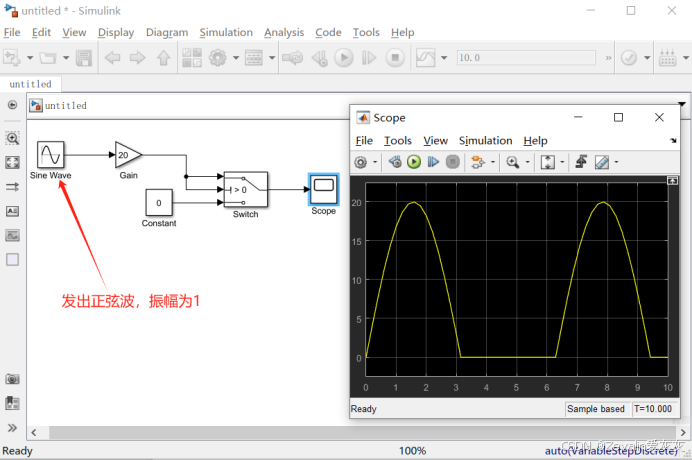Select the Switch block

[x=246, y=189]
